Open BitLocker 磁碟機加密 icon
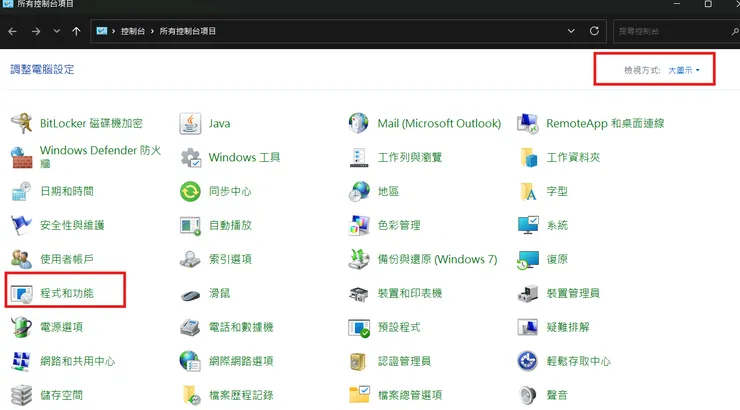The image size is (740, 410). click(22, 124)
